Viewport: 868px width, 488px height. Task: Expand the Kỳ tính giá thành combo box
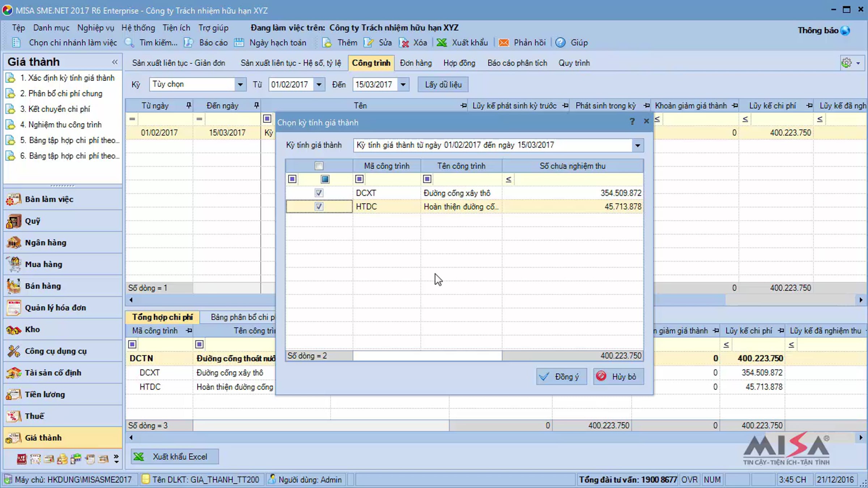point(637,145)
